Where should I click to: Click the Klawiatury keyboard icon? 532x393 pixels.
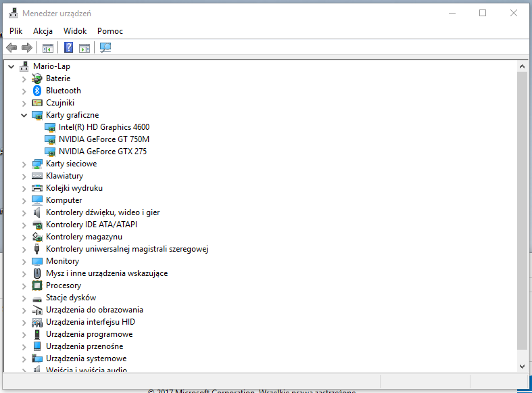(x=37, y=176)
